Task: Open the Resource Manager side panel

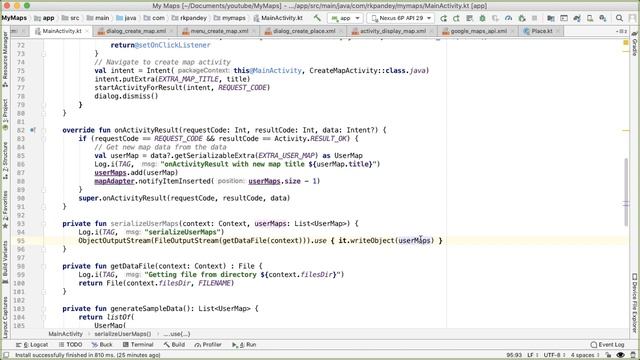Action: pos(5,60)
